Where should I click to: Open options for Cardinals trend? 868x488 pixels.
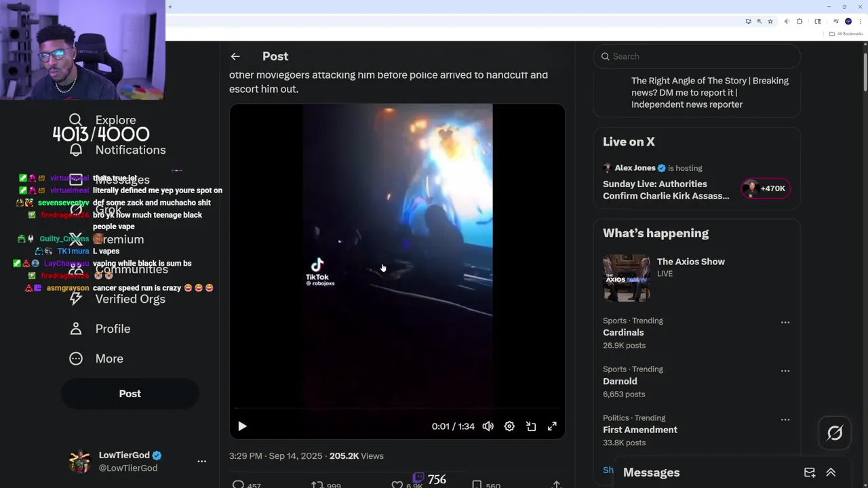tap(785, 323)
